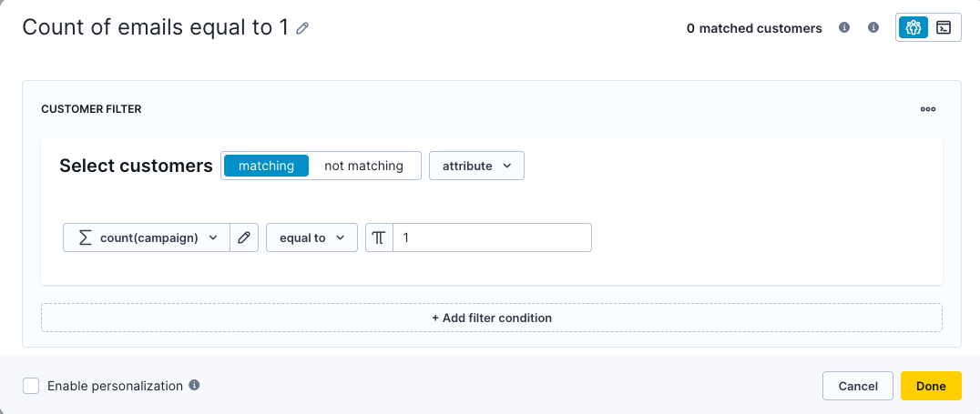The image size is (980, 414).
Task: Click info icon next to Enable personalization
Action: (194, 385)
